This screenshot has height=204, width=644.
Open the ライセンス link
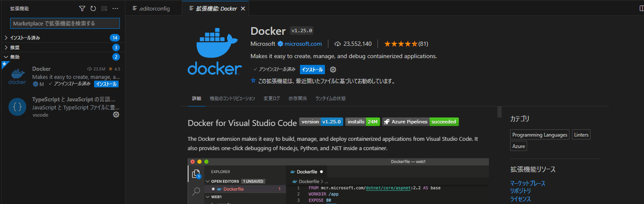520,199
